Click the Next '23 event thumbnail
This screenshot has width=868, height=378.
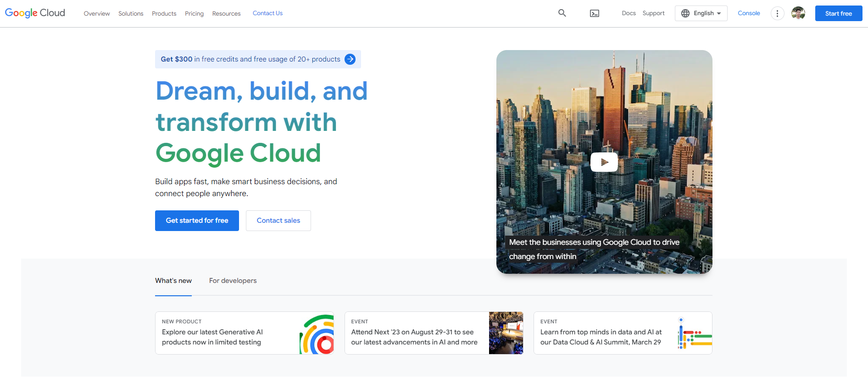tap(506, 333)
